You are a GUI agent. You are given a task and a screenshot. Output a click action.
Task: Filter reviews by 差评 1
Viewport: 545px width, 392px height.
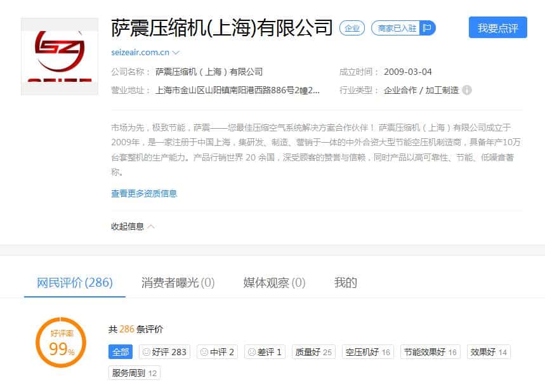pos(265,352)
